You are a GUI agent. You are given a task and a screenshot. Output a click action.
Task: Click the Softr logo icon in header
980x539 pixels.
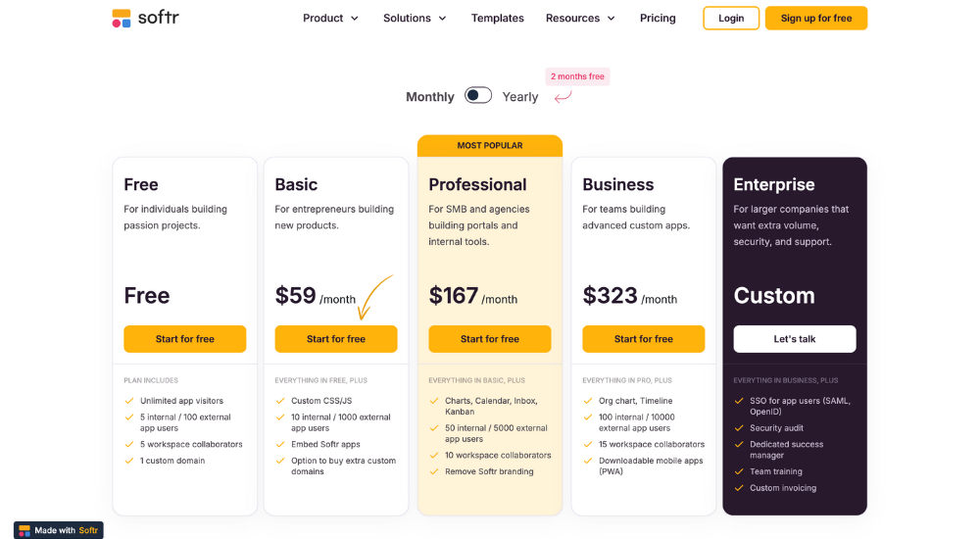[x=122, y=19]
